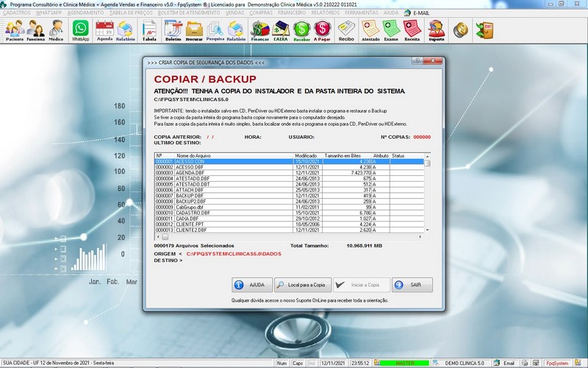The image size is (588, 368).
Task: Open the Receita toolbar icon
Action: pyautogui.click(x=412, y=30)
